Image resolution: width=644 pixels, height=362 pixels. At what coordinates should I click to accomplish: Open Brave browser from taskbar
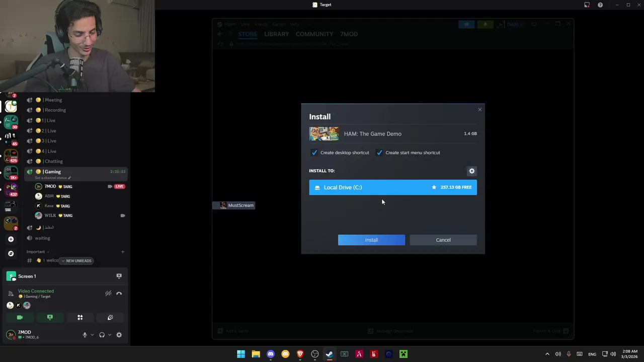[300, 354]
